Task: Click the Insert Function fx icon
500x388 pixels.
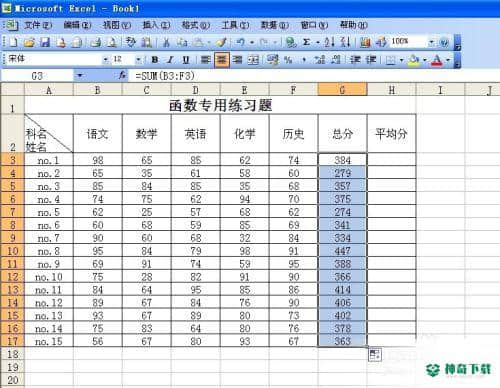Action: tap(123, 76)
